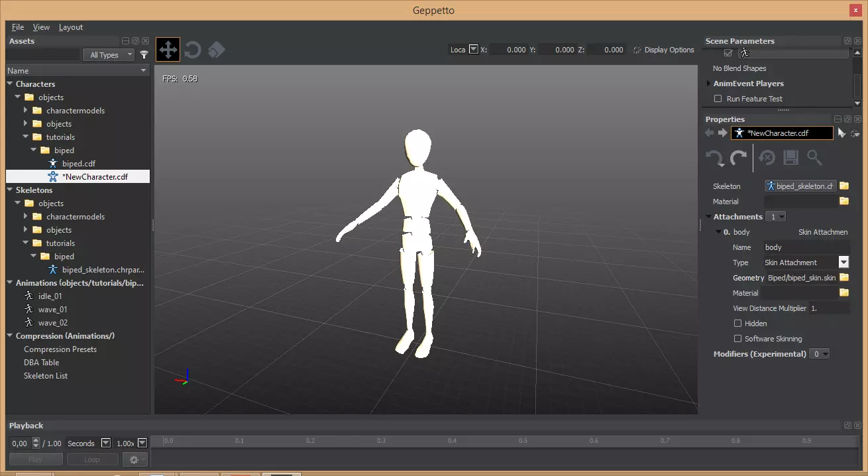The height and width of the screenshot is (476, 868).
Task: Select the Rotate transform tool
Action: tap(192, 50)
